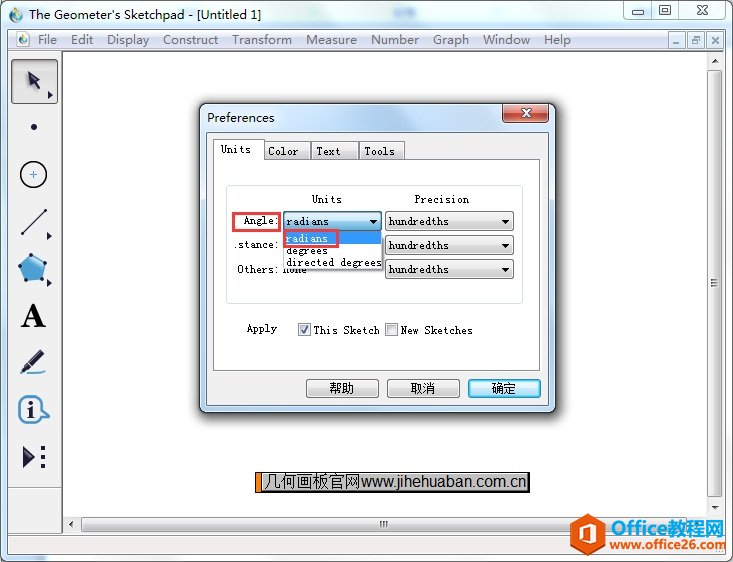Expand the Polygon tool flyout arrow
Viewport: 733px width, 562px height.
point(49,283)
